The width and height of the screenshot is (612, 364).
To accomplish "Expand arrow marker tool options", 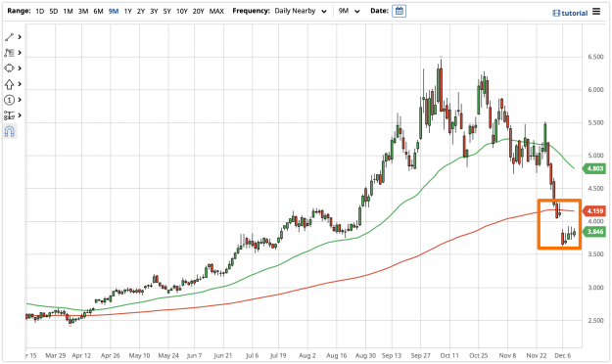I will click(20, 84).
